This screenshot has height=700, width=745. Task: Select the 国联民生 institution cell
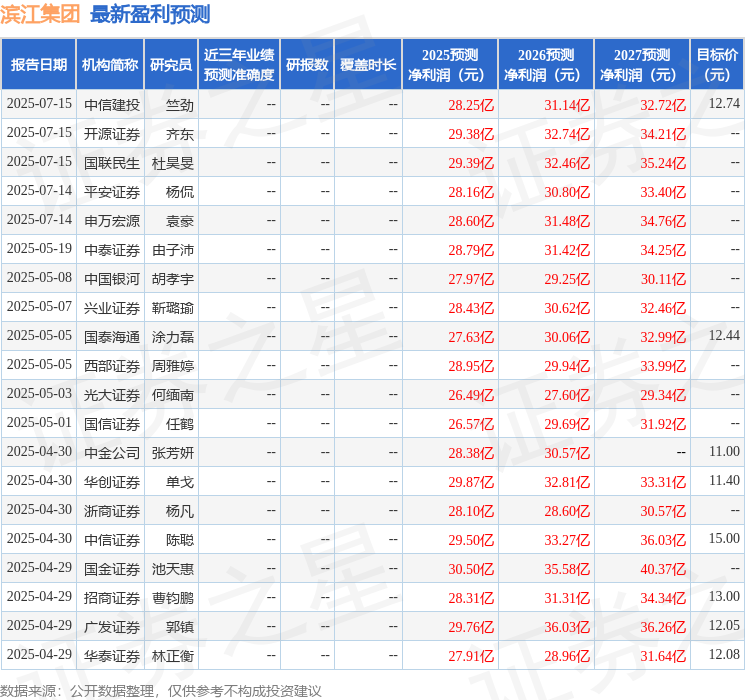[112, 163]
